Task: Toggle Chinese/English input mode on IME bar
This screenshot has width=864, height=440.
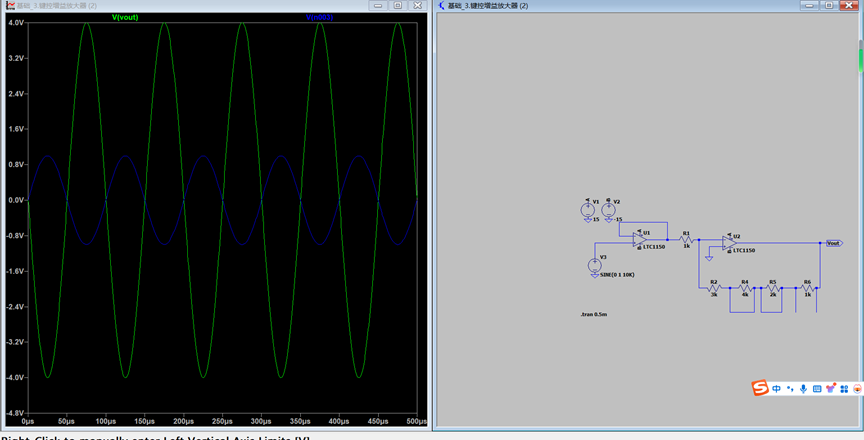Action: [776, 388]
